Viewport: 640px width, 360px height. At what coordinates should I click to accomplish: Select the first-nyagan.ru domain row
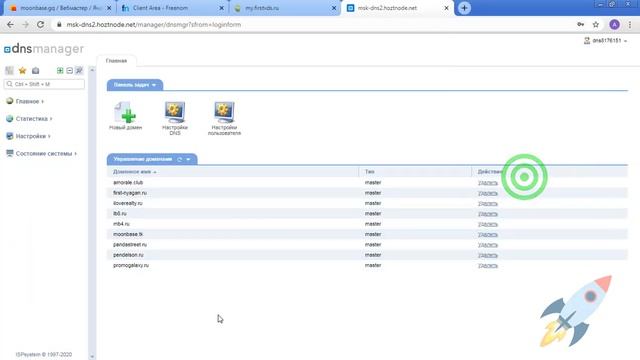367,193
